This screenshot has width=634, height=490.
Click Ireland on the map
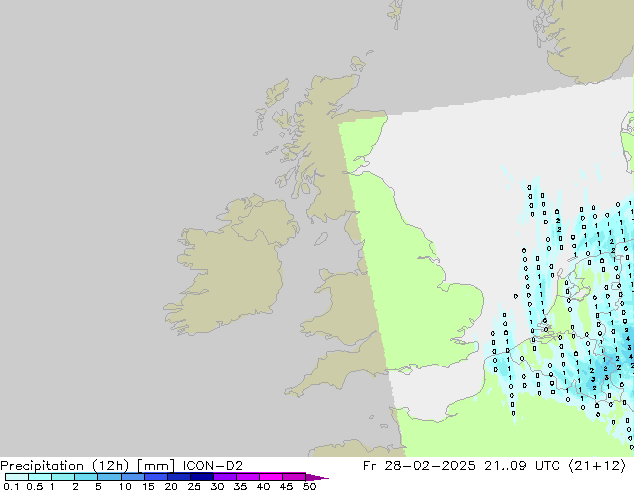tap(232, 267)
